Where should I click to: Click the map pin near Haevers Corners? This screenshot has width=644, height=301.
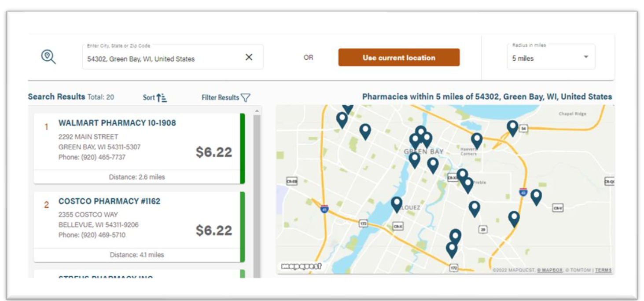pyautogui.click(x=476, y=140)
